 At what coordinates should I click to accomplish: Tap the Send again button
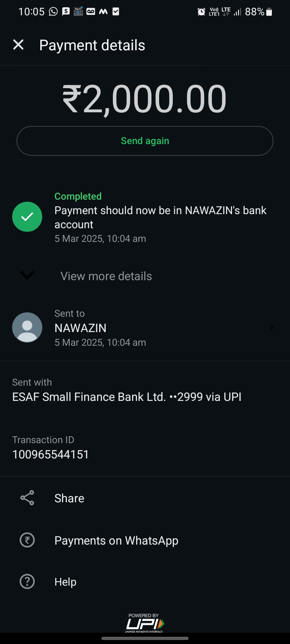pos(145,141)
